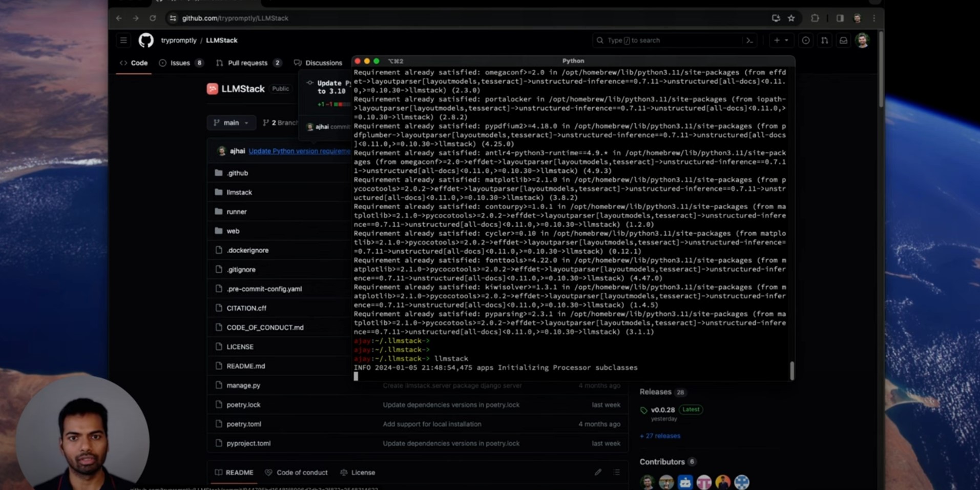Bookmark this page with the star icon

coord(791,18)
